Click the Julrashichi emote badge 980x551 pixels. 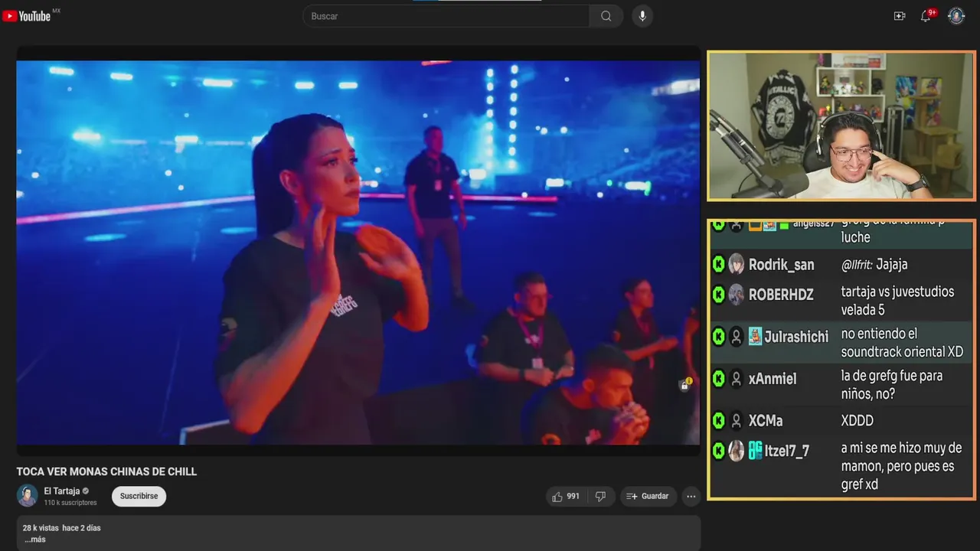pos(755,336)
